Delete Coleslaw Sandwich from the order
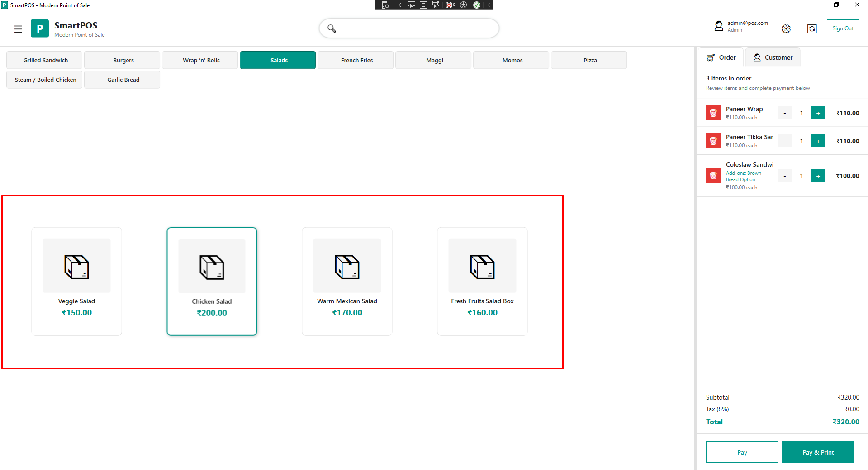Screen dimensions: 868x470 [713, 176]
